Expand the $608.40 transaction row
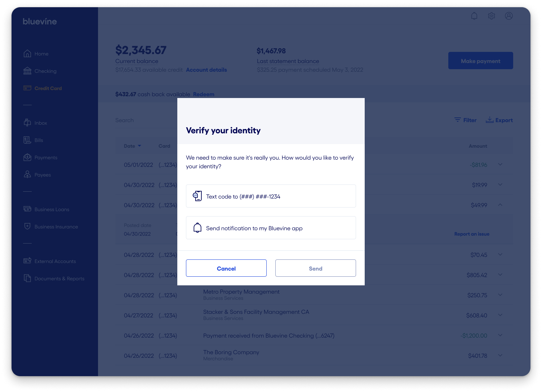The width and height of the screenshot is (542, 392). (500, 315)
